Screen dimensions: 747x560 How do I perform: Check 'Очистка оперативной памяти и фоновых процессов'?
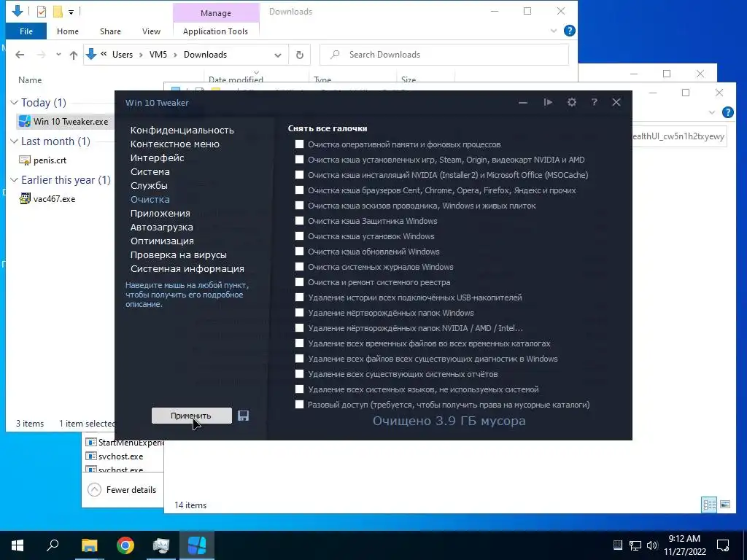[299, 144]
